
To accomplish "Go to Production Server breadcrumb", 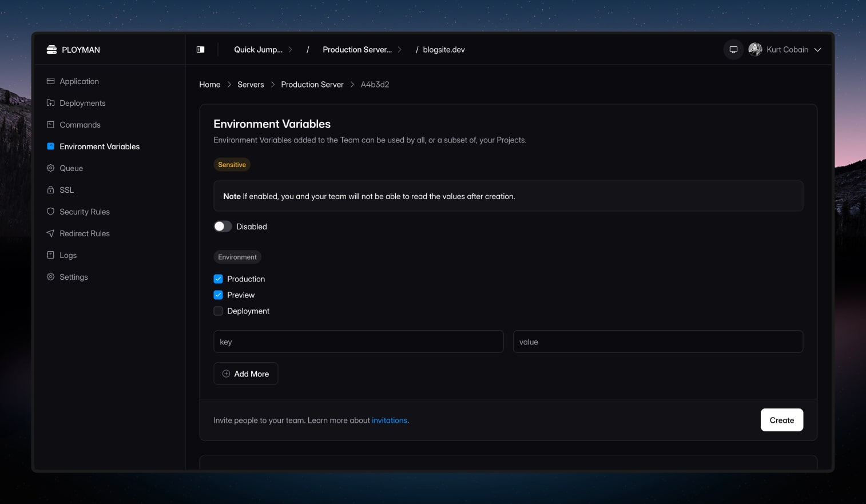I will 312,85.
